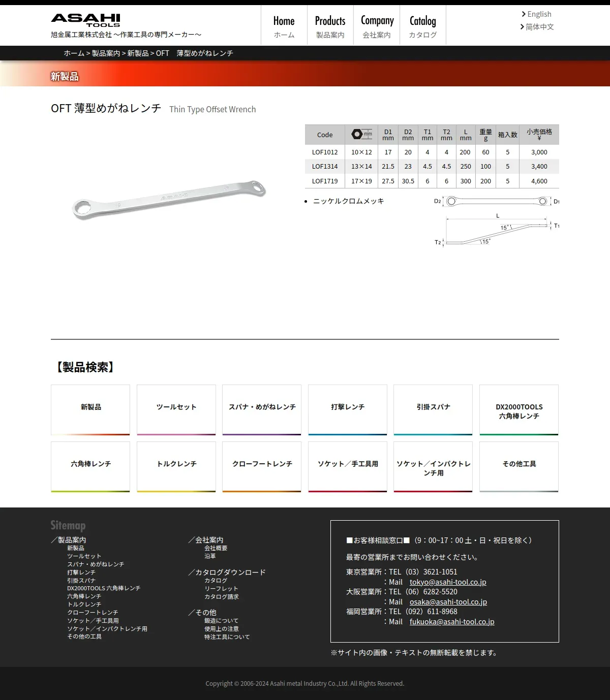Click the 17×19 size cell
This screenshot has width=610, height=700.
[x=361, y=181]
